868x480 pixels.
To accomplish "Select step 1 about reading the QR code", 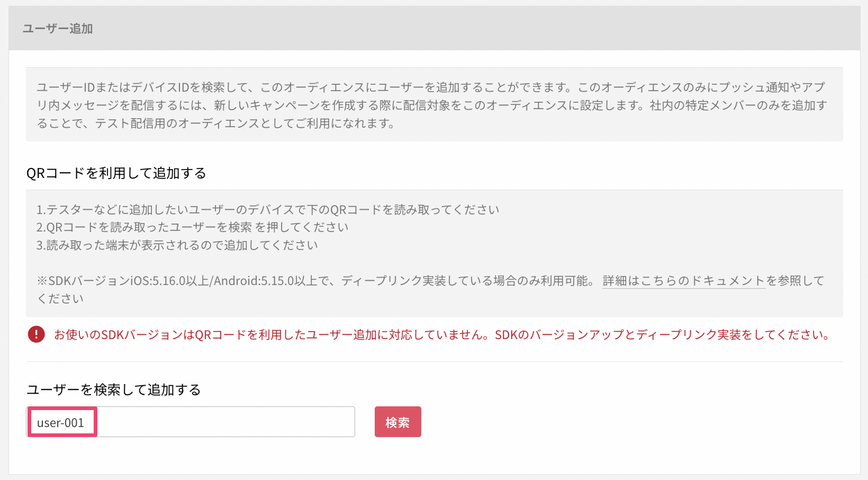I will pos(268,210).
